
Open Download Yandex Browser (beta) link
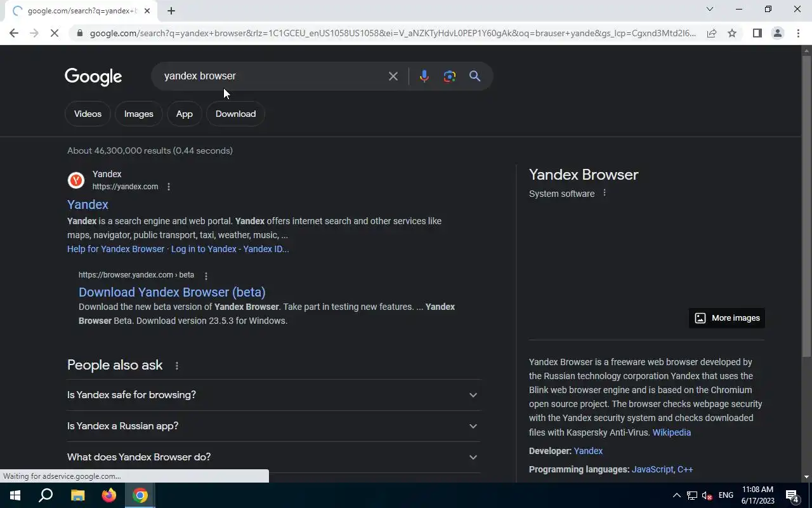click(172, 292)
